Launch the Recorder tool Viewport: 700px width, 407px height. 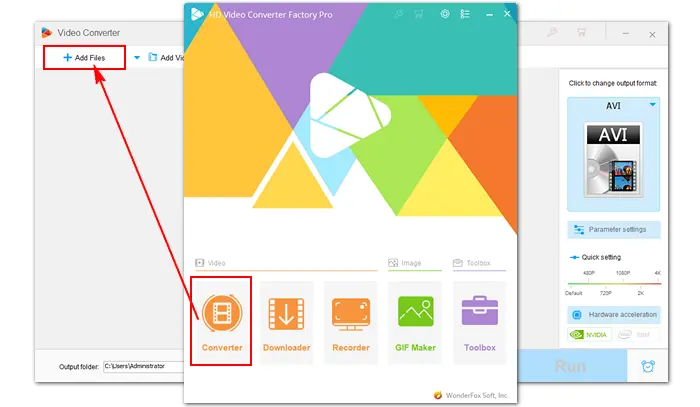click(351, 321)
